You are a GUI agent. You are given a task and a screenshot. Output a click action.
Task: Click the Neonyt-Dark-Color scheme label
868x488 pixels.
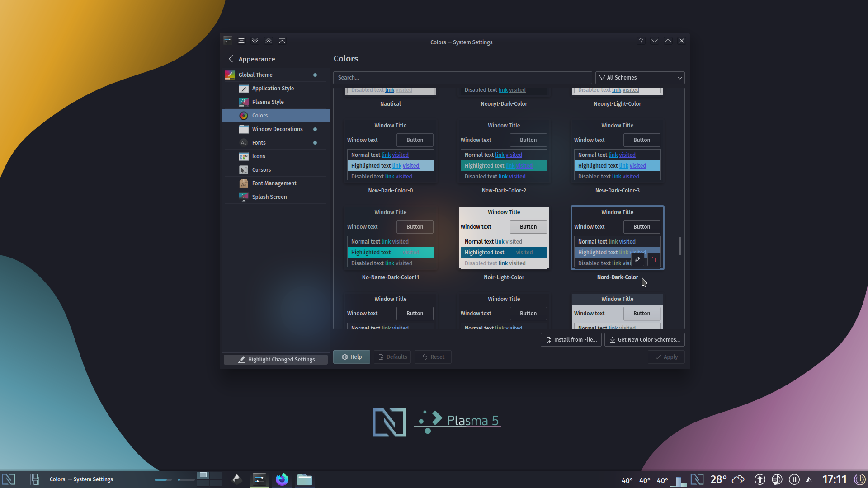(504, 104)
